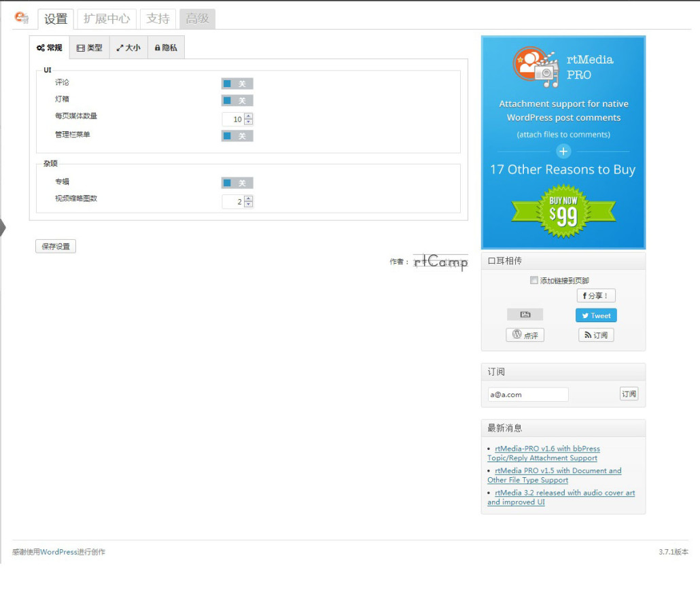
Task: Click the Twitter Tweet button
Action: click(596, 315)
